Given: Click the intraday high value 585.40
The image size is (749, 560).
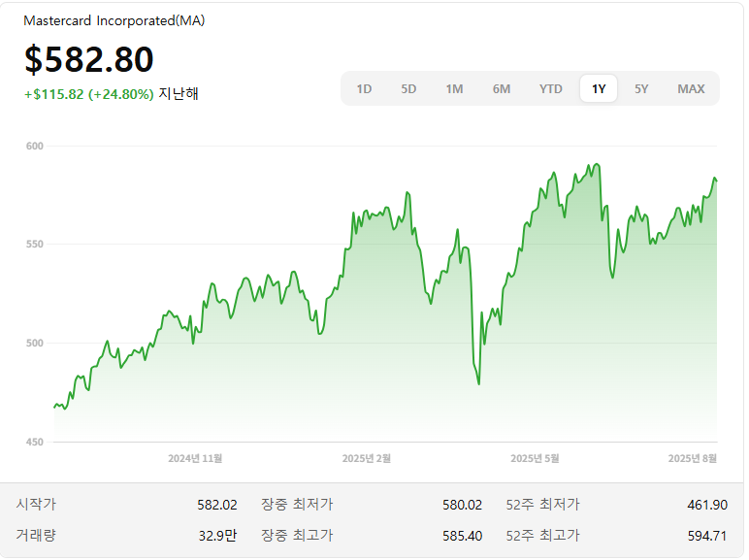Looking at the screenshot, I should point(462,536).
